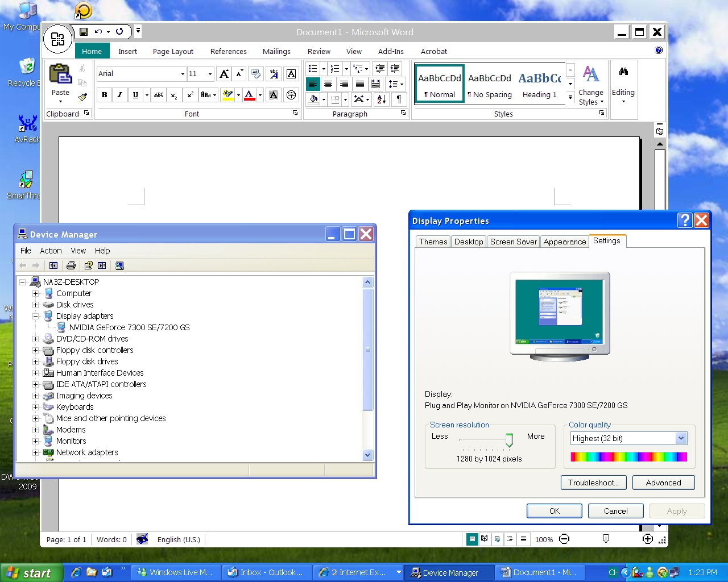Image resolution: width=728 pixels, height=582 pixels.
Task: Open the View menu in Device Manager
Action: pyautogui.click(x=78, y=251)
